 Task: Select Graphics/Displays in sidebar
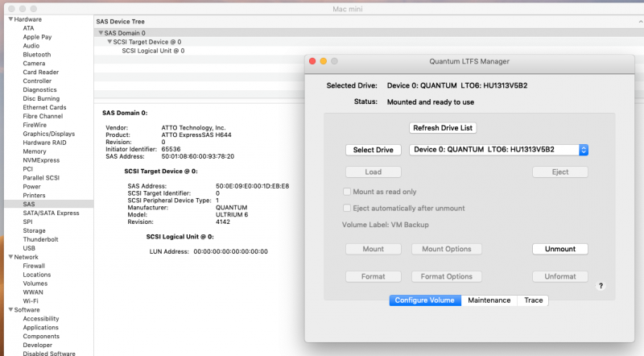(x=49, y=134)
